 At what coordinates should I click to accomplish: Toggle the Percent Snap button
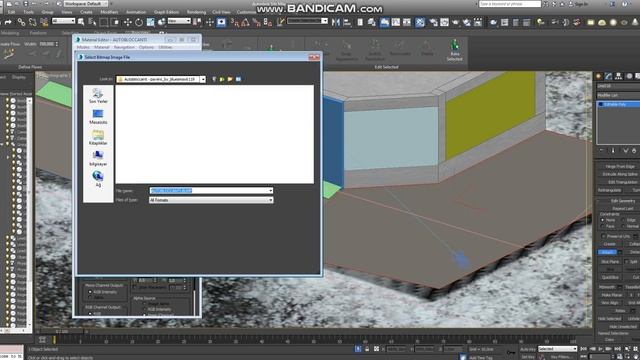[x=257, y=22]
